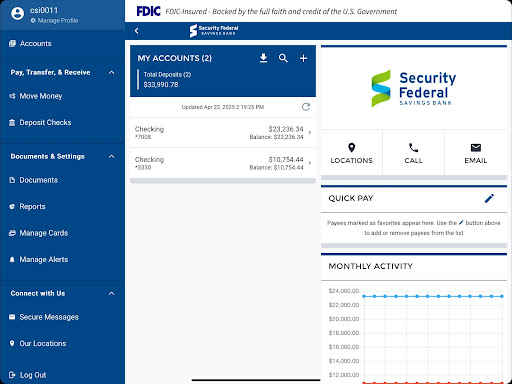Collapse the Pay, Transfer, & Receive section

(x=112, y=73)
